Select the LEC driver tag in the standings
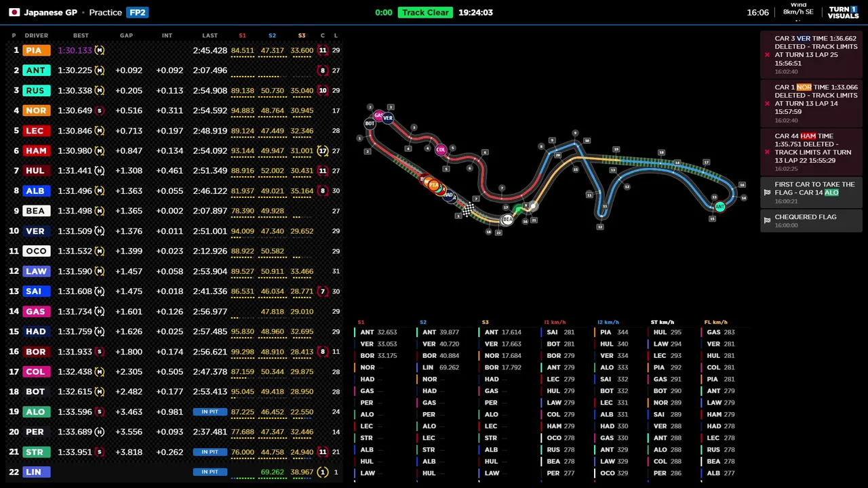The height and width of the screenshot is (488, 868). 36,131
